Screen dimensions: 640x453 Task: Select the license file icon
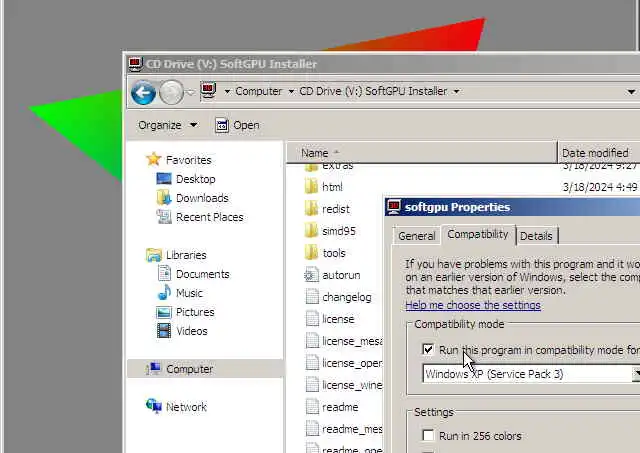pos(312,319)
